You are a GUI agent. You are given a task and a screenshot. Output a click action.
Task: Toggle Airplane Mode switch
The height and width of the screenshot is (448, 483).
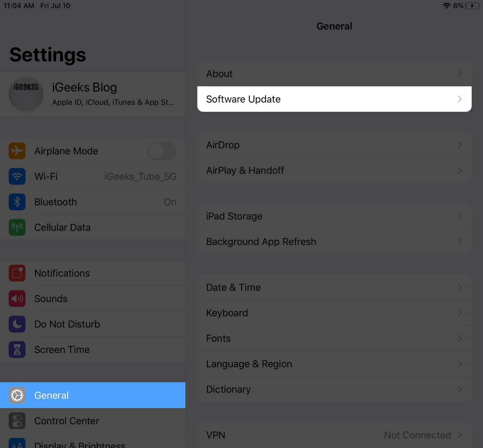[162, 151]
